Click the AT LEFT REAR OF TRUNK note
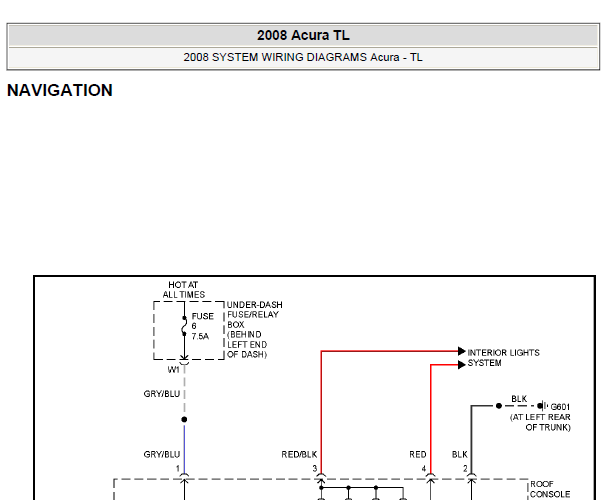Screen dimensions: 616x500 click(540, 422)
